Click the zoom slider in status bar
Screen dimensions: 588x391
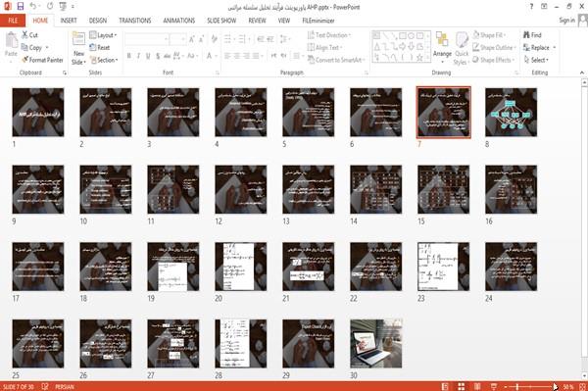(530, 386)
